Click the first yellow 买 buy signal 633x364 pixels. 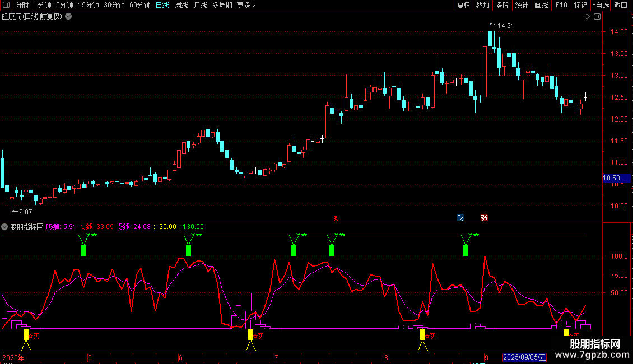point(26,334)
